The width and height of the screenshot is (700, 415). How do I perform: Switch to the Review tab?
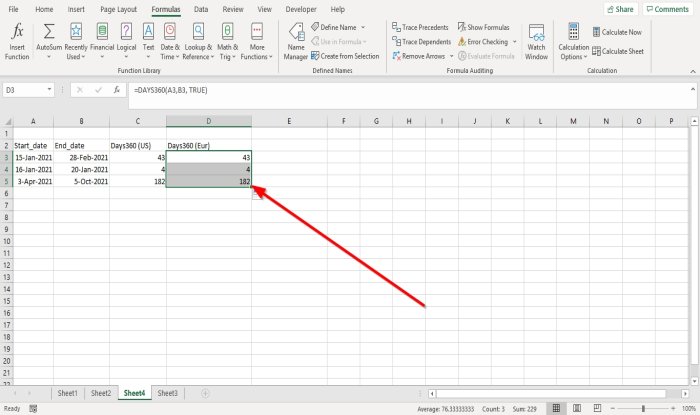click(233, 9)
